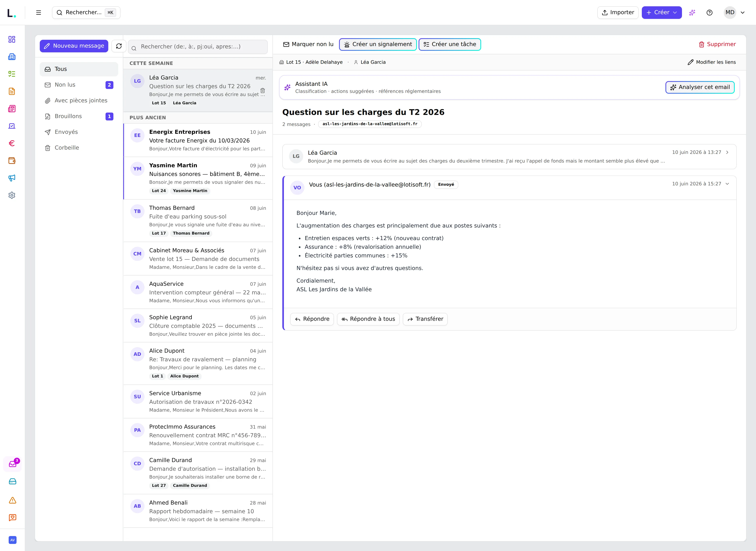Collapse the sent reply from Vous
This screenshot has width=756, height=551.
pyautogui.click(x=727, y=184)
